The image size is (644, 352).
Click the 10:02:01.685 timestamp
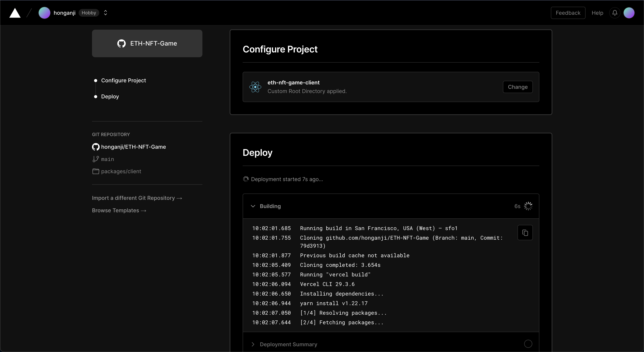tap(272, 228)
